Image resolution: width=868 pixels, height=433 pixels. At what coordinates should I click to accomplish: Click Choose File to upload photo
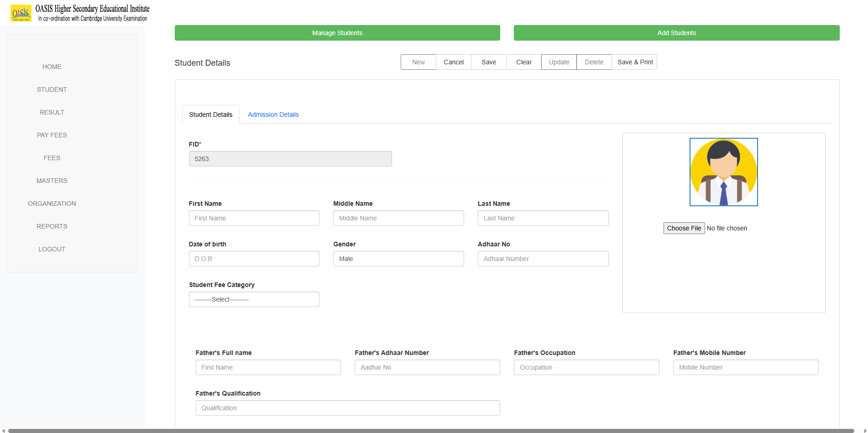tap(684, 228)
